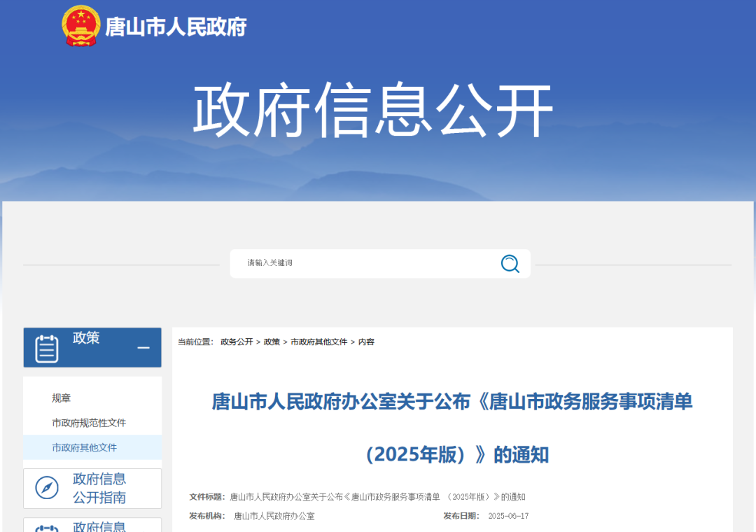The image size is (756, 532).
Task: Click into the 请输入关键词 search box
Action: point(364,263)
